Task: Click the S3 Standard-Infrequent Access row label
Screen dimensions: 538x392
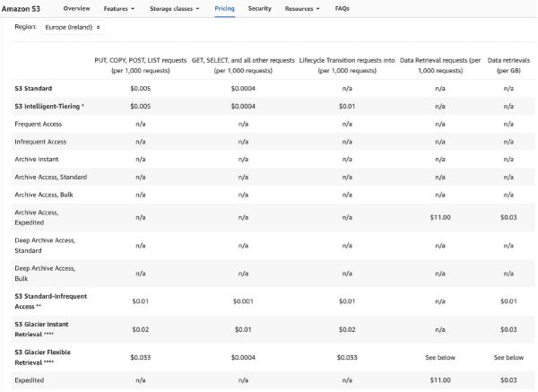Action: [x=51, y=301]
